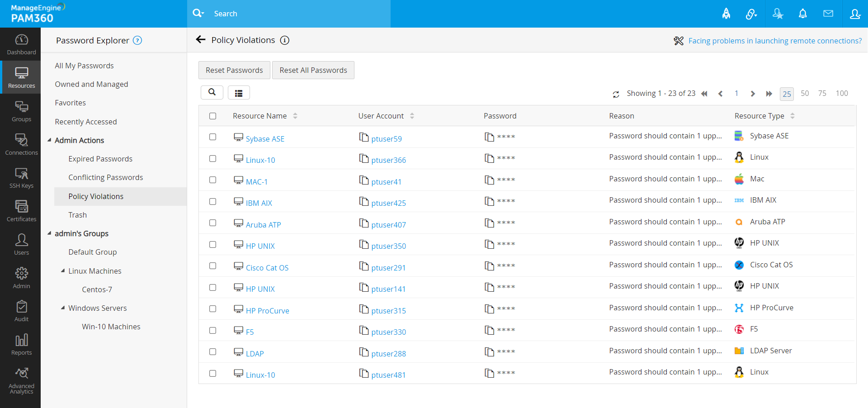Open the SSH Keys sidebar section

click(x=21, y=178)
